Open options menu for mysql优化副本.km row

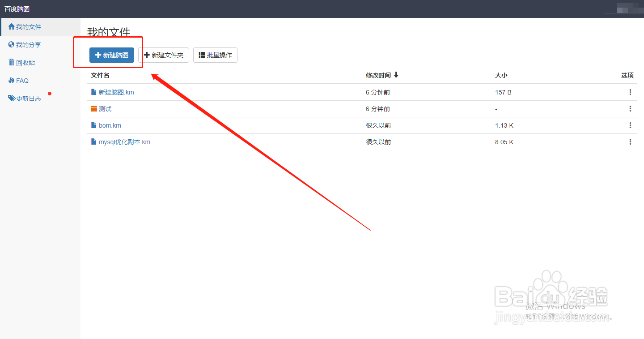(x=630, y=142)
